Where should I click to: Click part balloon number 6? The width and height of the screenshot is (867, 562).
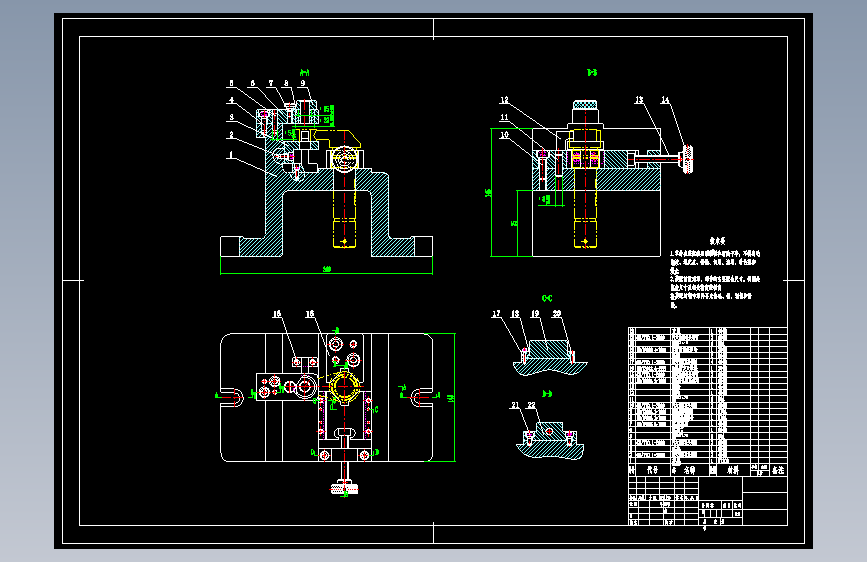(253, 84)
